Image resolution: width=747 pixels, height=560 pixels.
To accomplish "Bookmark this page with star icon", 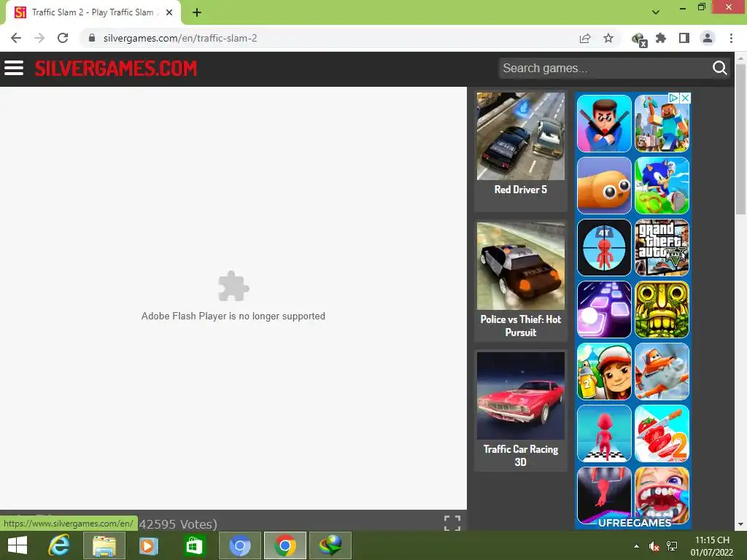I will coord(608,38).
